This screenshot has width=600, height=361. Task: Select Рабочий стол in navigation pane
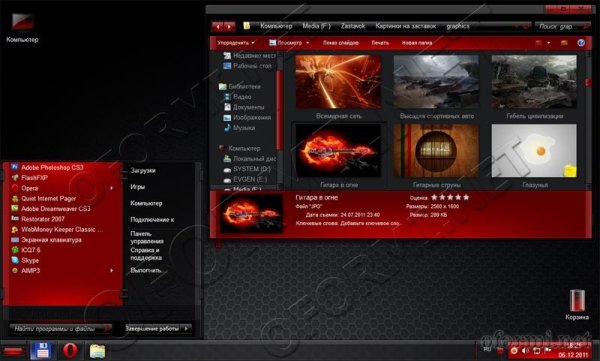[x=248, y=66]
